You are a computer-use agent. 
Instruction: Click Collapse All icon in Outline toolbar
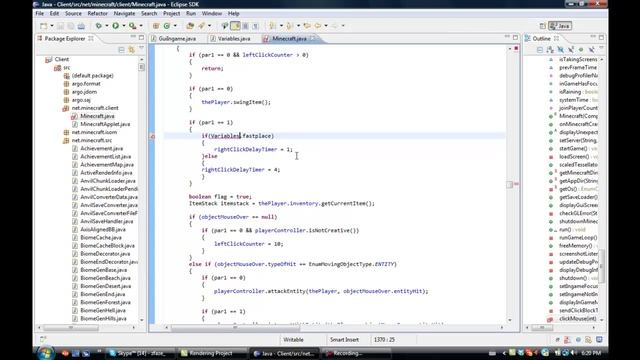pos(540,50)
